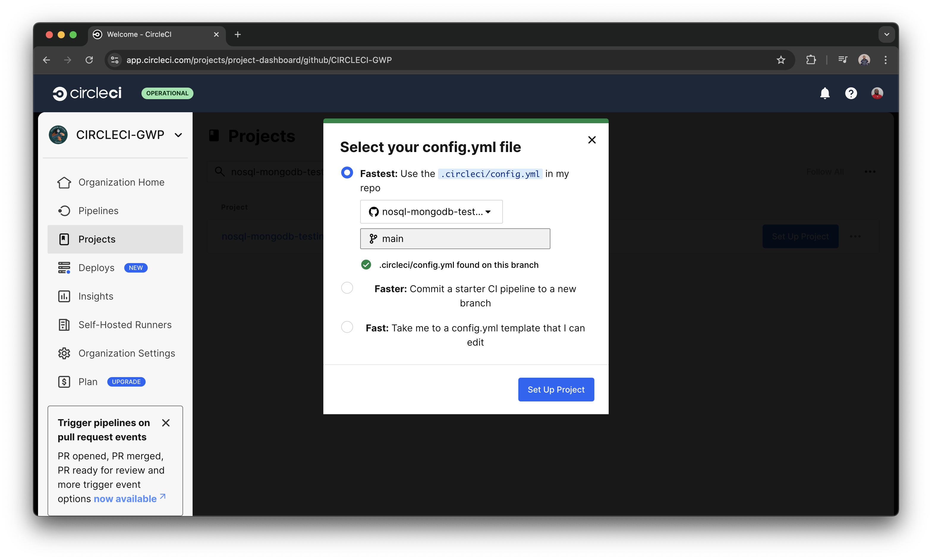Open Insights from the sidebar
Screen dimensions: 932x560
click(x=96, y=296)
